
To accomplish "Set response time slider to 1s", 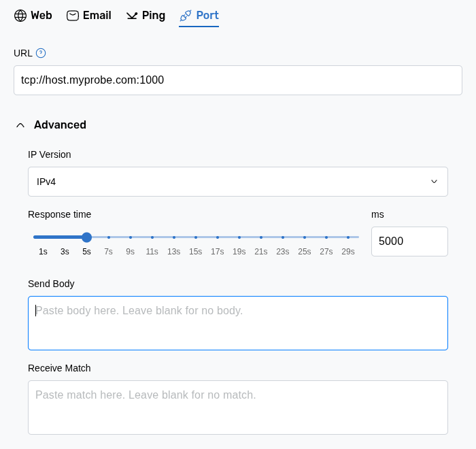I will (x=43, y=237).
